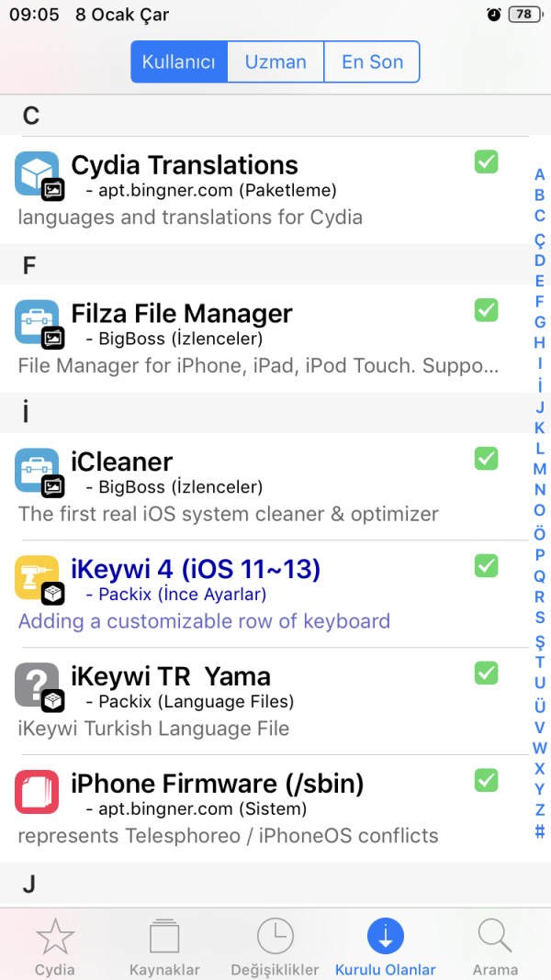Select the Kullanıcı segment

pos(179,62)
